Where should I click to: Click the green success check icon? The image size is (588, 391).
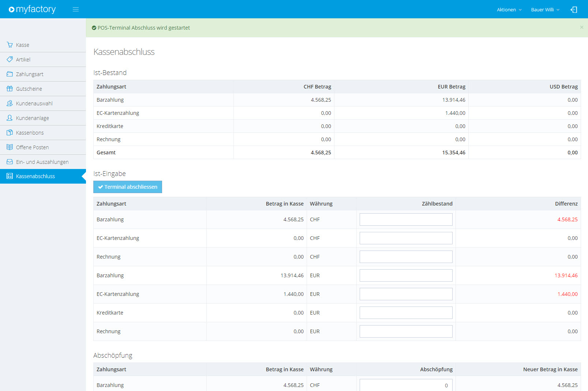tap(94, 28)
